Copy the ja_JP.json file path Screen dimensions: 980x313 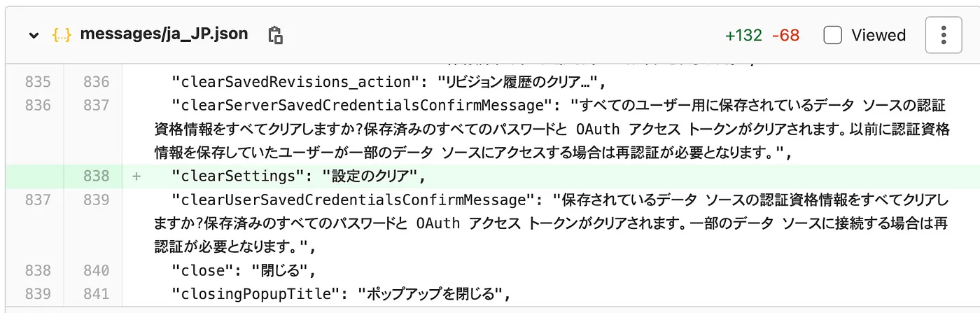275,35
